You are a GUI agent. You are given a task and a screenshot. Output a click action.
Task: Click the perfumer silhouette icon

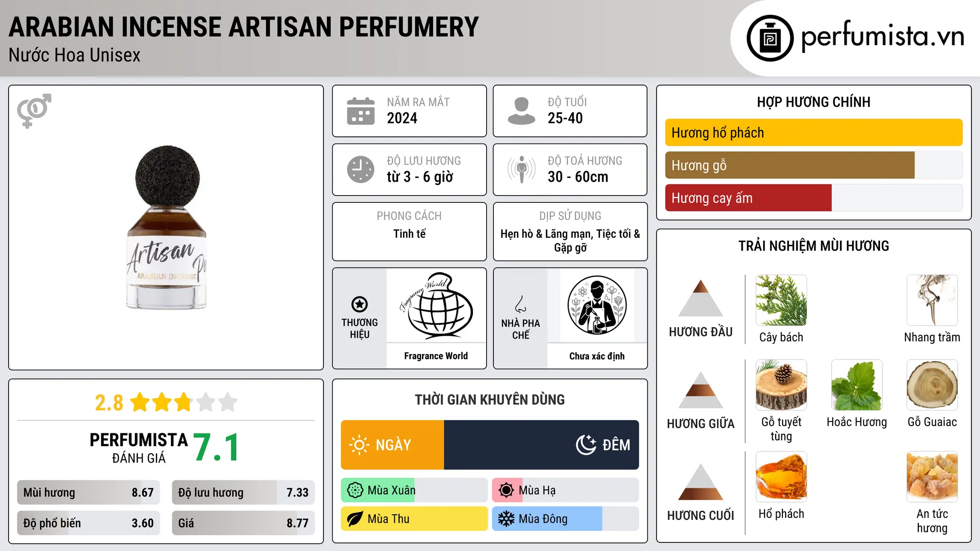(x=597, y=305)
